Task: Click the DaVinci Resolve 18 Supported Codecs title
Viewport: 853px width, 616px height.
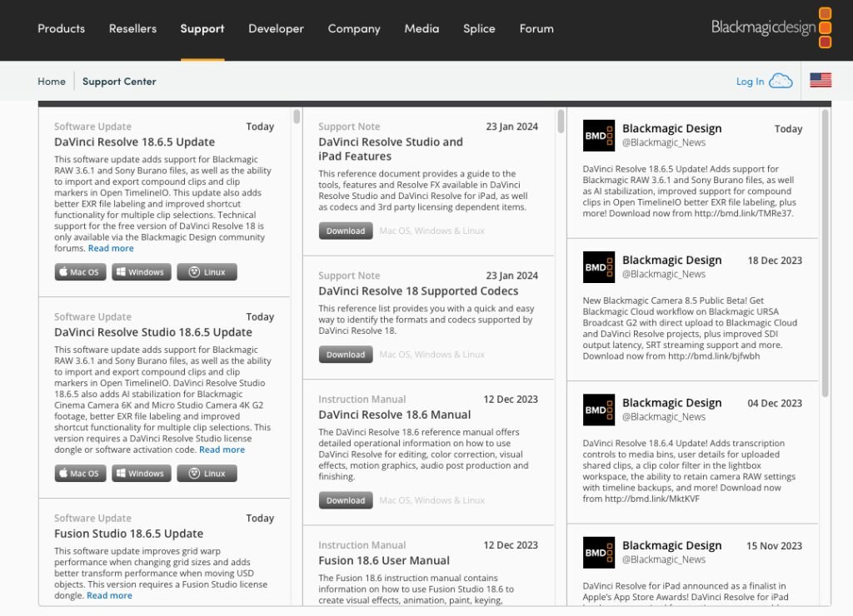Action: point(418,291)
